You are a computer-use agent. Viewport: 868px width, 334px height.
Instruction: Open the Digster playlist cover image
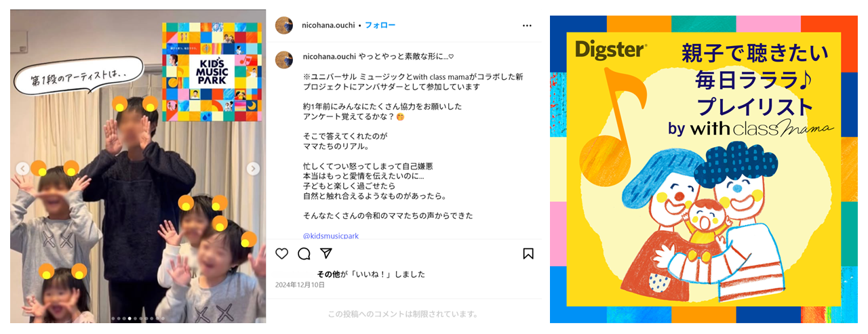coord(704,169)
